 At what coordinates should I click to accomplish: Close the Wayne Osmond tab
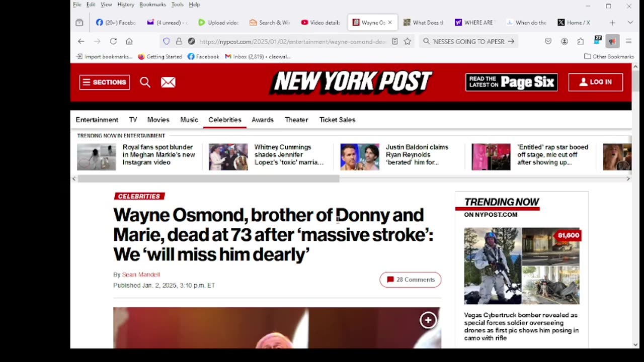(x=389, y=23)
